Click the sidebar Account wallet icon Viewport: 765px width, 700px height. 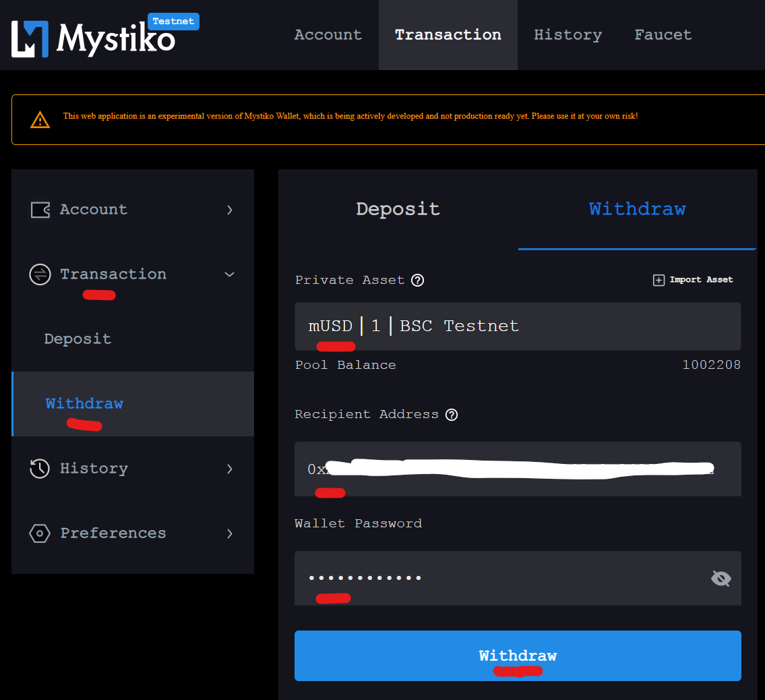coord(40,210)
